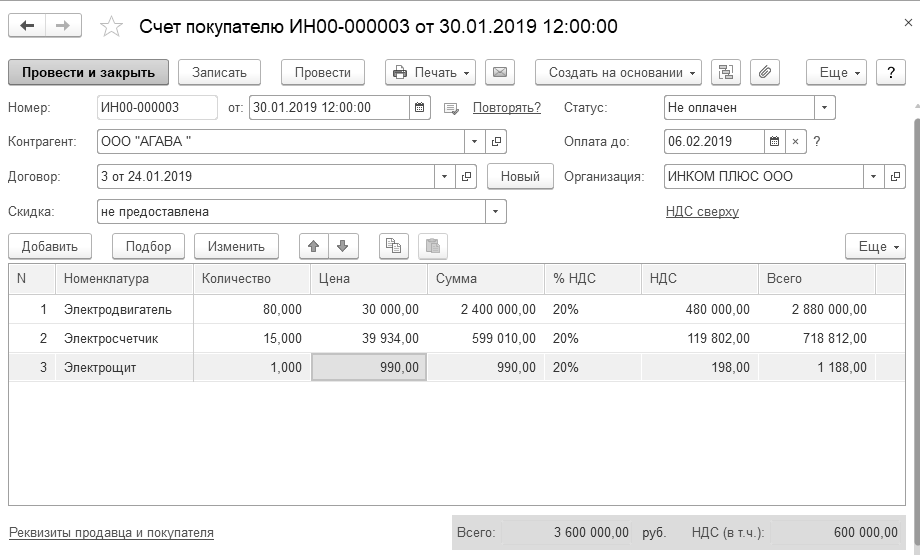Open the help question mark button

coord(891,73)
